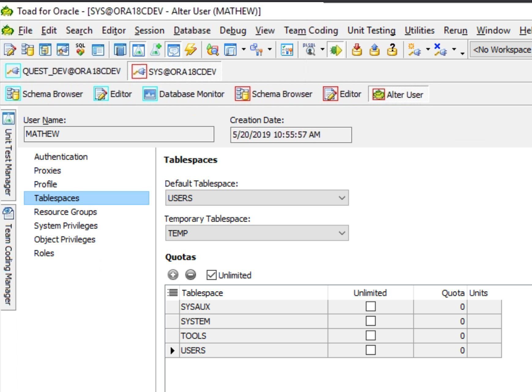Click the lightning bolt toolbar icon

tap(191, 50)
